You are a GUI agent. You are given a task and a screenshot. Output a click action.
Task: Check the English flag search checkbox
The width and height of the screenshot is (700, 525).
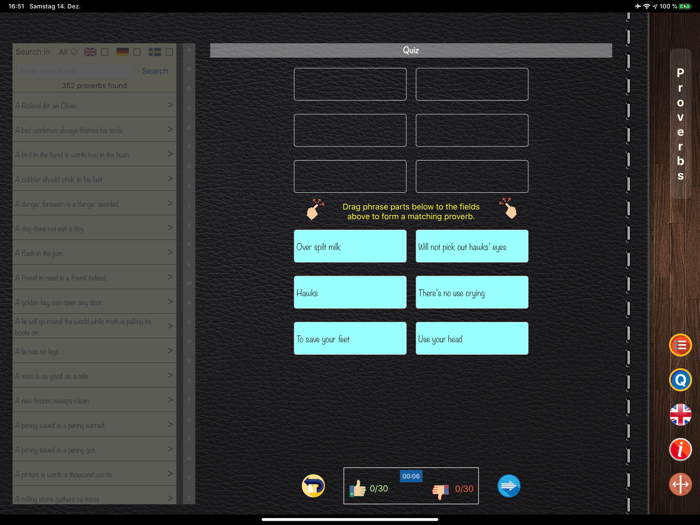(x=104, y=52)
